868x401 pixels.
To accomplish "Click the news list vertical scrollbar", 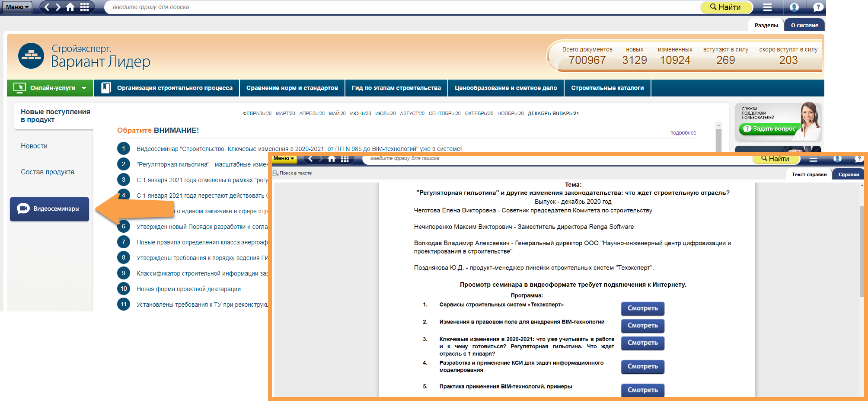I will pyautogui.click(x=718, y=138).
